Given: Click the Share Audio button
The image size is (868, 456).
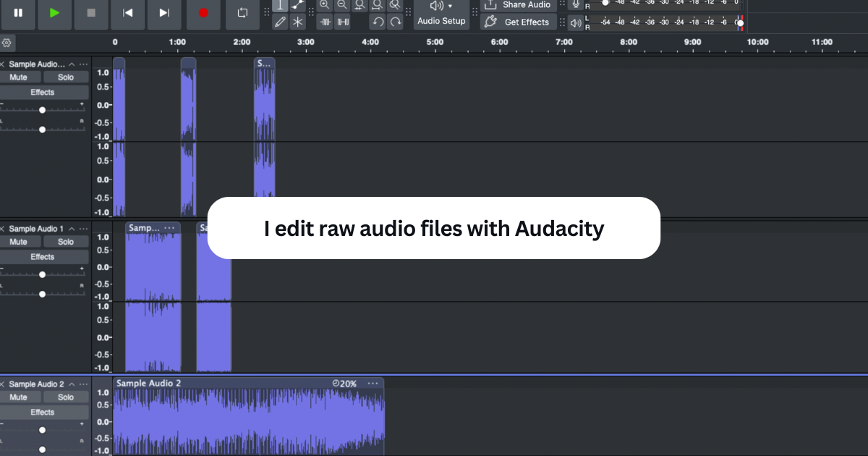Looking at the screenshot, I should [x=519, y=5].
